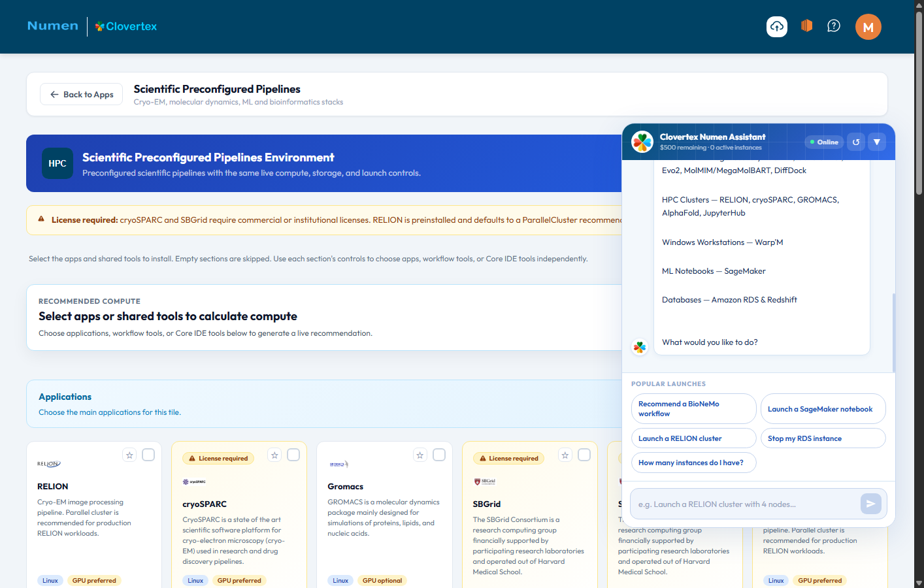Click cryoSPARC card Linux tag
Image resolution: width=924 pixels, height=588 pixels.
click(x=195, y=580)
